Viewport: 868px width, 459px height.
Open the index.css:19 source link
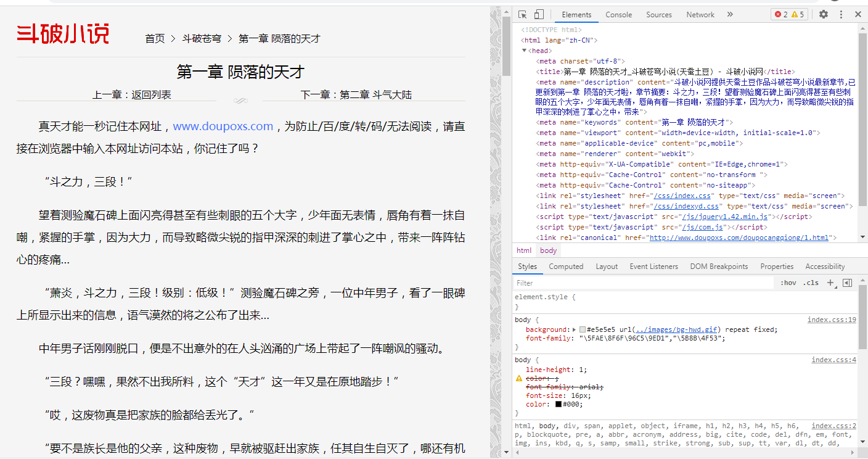[832, 320]
